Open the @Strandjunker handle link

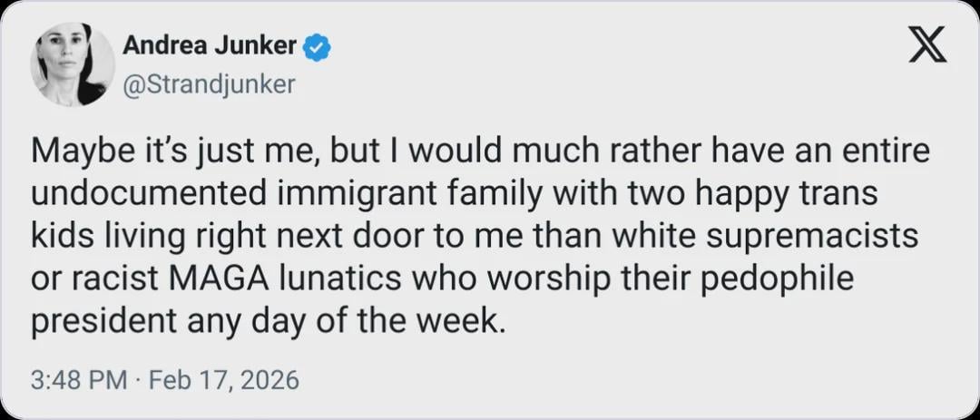pyautogui.click(x=208, y=84)
